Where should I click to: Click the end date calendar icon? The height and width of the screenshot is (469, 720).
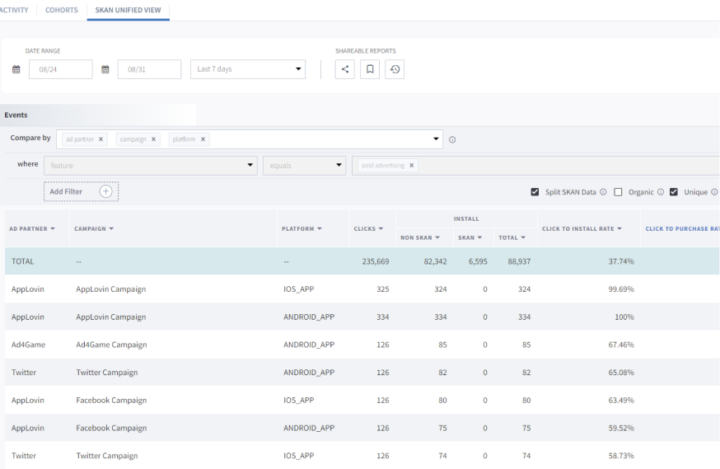(105, 70)
